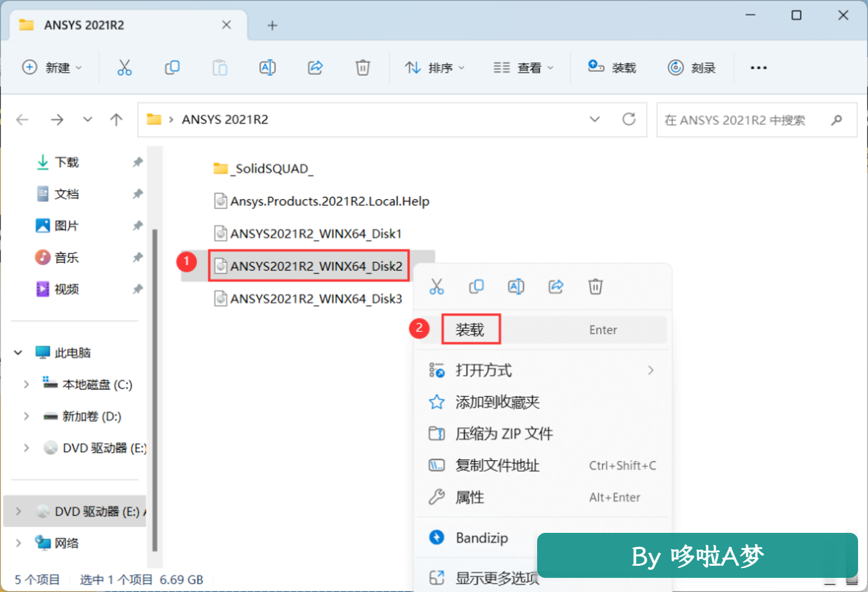Collapse the 此电脑 (This PC) tree

click(x=18, y=353)
